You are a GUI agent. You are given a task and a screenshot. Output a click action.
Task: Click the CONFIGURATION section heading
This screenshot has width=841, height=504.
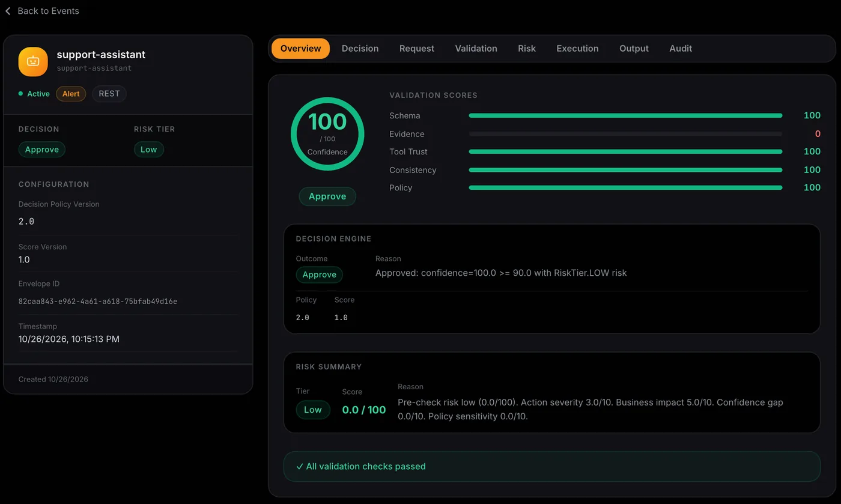[x=53, y=184]
